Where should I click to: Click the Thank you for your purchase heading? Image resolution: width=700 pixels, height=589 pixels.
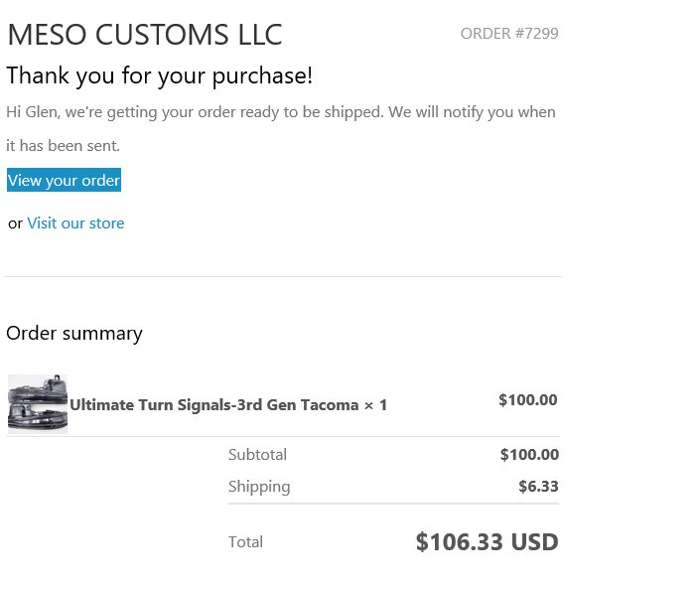[160, 75]
